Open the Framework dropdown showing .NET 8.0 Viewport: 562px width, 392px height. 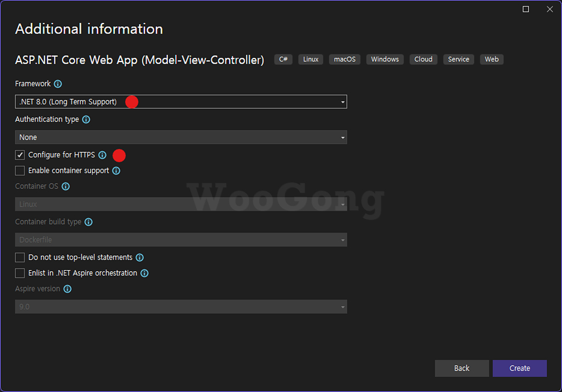point(181,102)
